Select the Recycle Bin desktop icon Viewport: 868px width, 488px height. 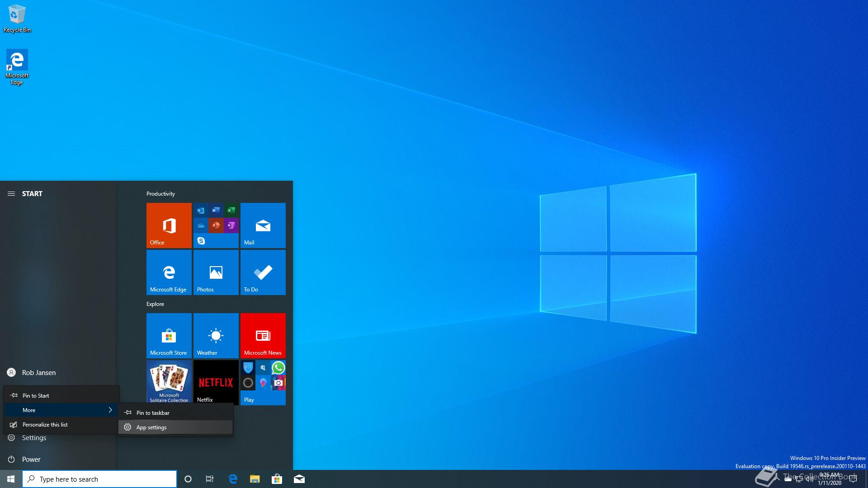[x=17, y=19]
